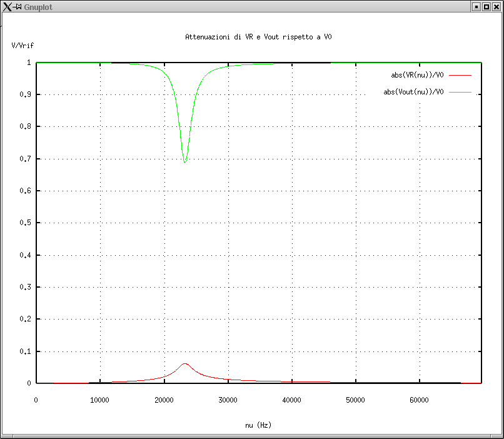Click the red abs(VR(nu))/V0 legend line sample
The width and height of the screenshot is (504, 439).
[459, 75]
